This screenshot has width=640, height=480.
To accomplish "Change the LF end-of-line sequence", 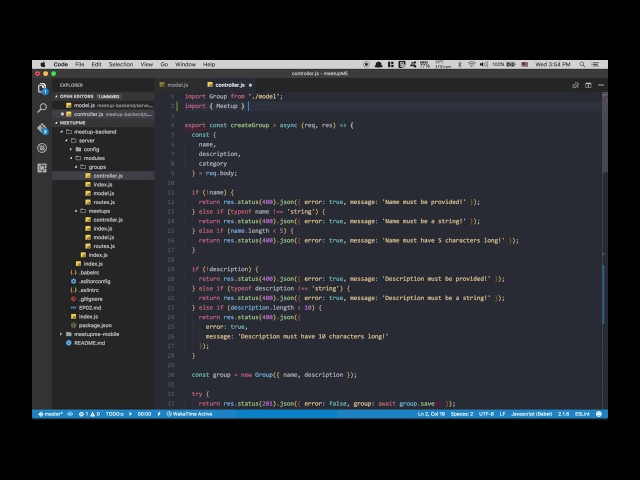I will click(502, 414).
